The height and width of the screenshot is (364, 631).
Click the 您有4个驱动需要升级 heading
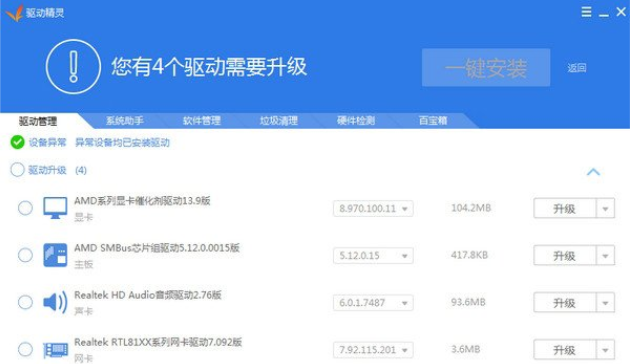[x=209, y=67]
